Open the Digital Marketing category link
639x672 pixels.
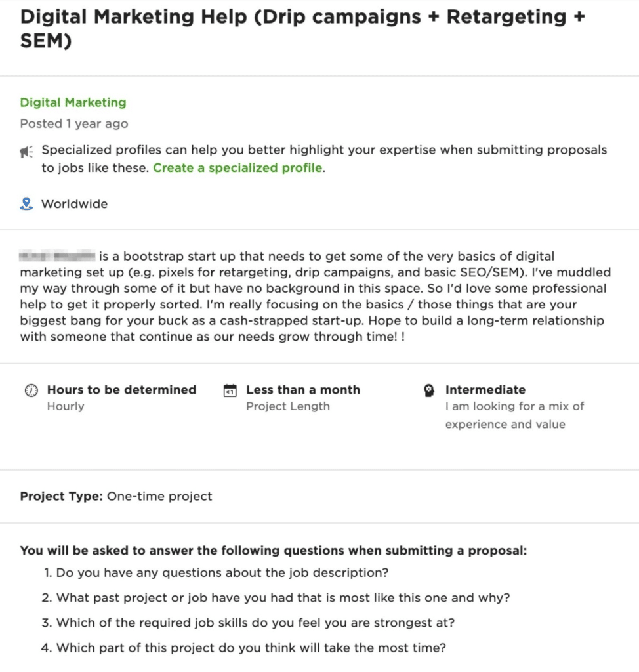tap(73, 102)
